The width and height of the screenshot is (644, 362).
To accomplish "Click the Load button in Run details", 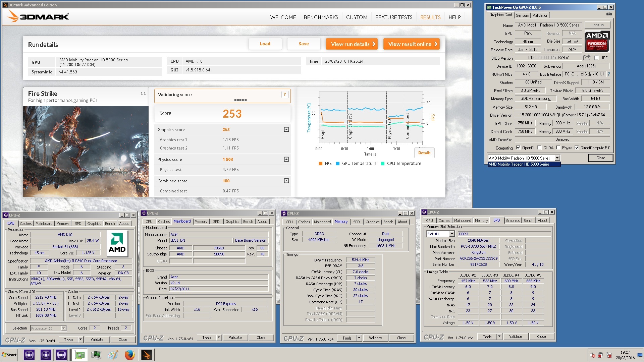I will point(265,44).
